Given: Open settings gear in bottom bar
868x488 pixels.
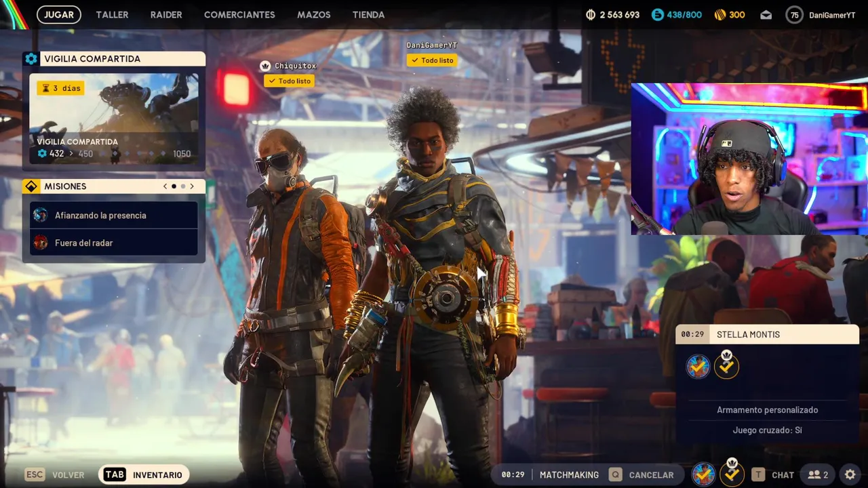Looking at the screenshot, I should tap(850, 474).
